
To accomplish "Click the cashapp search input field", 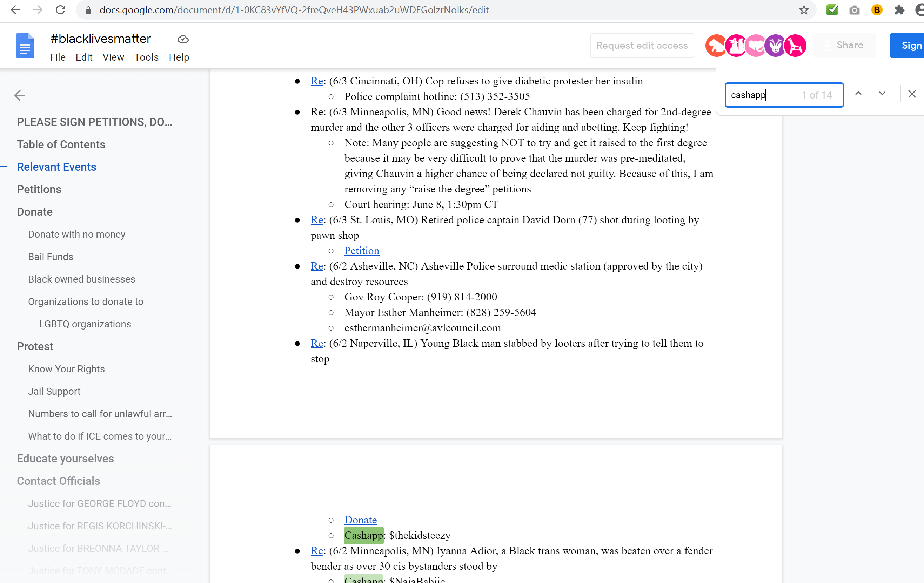I will [x=784, y=95].
